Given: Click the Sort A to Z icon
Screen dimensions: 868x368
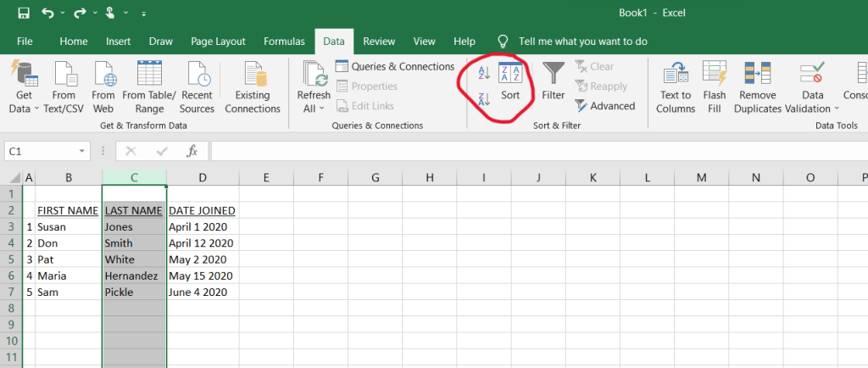Looking at the screenshot, I should (x=484, y=74).
